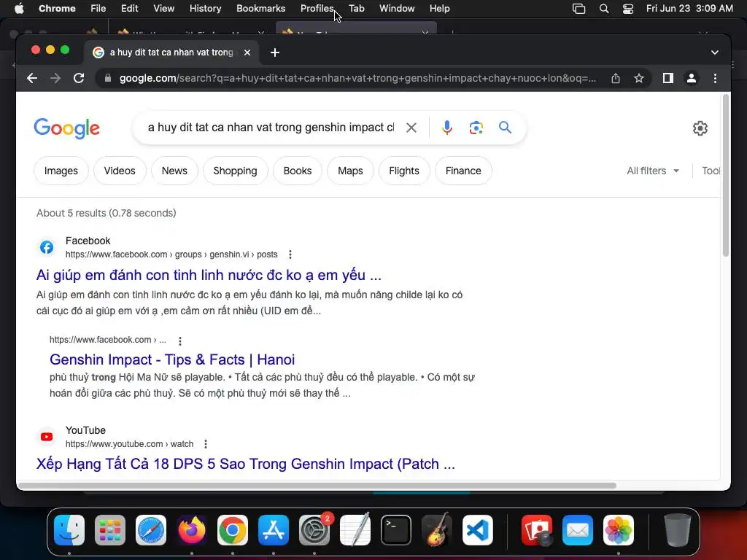Switch to Flights results
This screenshot has height=560, width=747.
click(404, 171)
